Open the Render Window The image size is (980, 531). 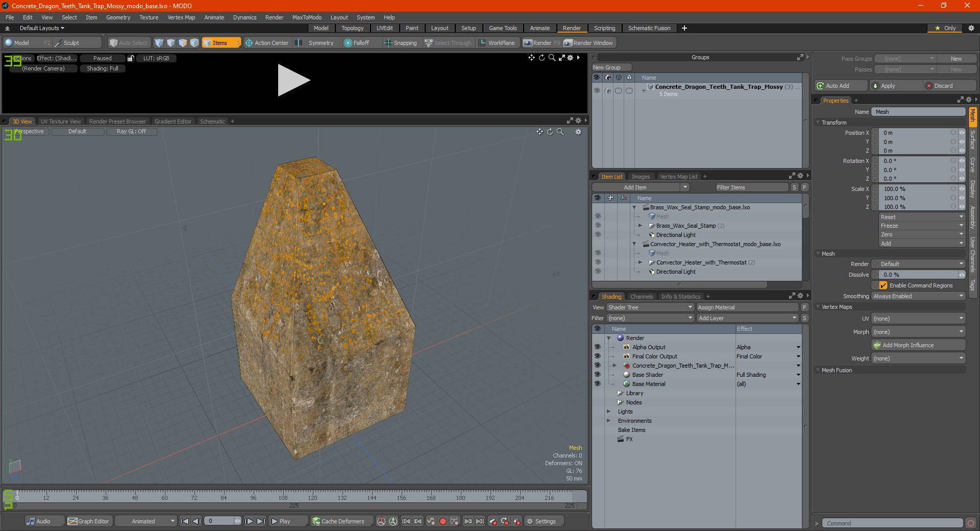pyautogui.click(x=589, y=43)
